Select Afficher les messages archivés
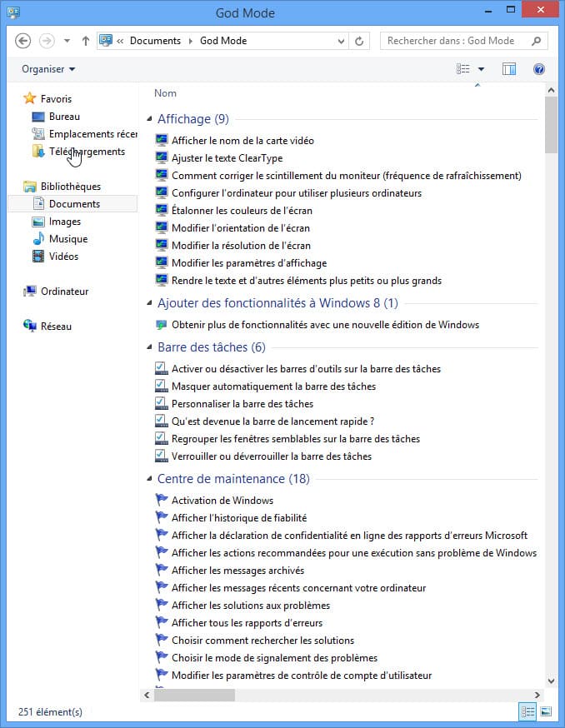The width and height of the screenshot is (565, 728). [x=237, y=570]
